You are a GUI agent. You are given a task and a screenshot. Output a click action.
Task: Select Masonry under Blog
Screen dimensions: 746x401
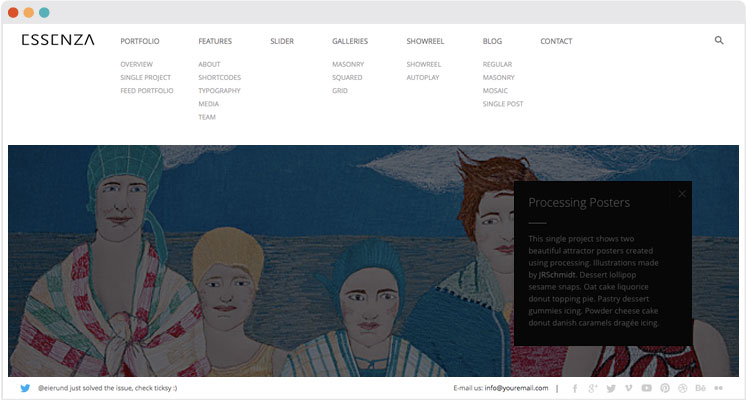pyautogui.click(x=499, y=78)
